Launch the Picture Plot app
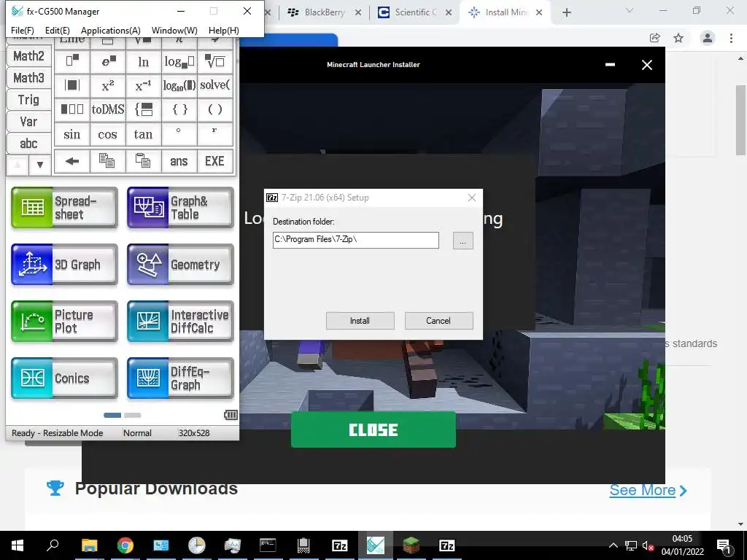 click(x=64, y=322)
